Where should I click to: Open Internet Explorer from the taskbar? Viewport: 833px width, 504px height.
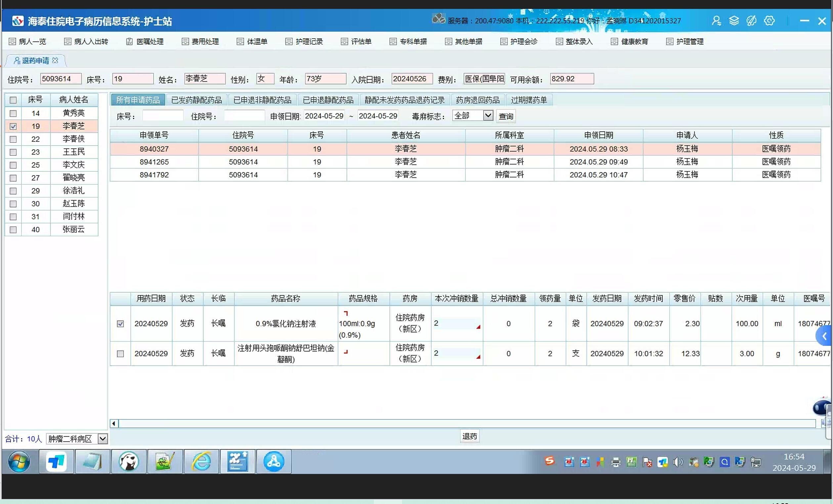click(x=201, y=461)
